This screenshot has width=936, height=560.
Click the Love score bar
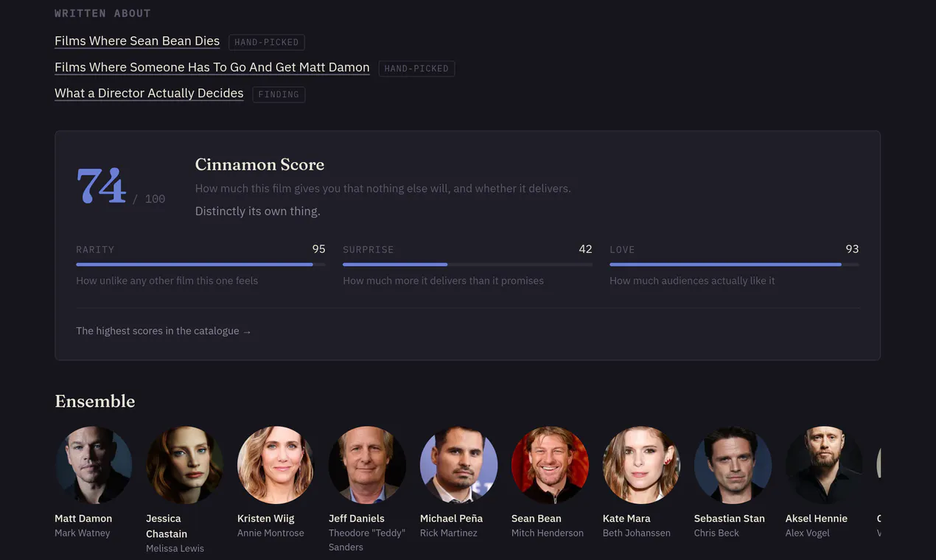734,264
